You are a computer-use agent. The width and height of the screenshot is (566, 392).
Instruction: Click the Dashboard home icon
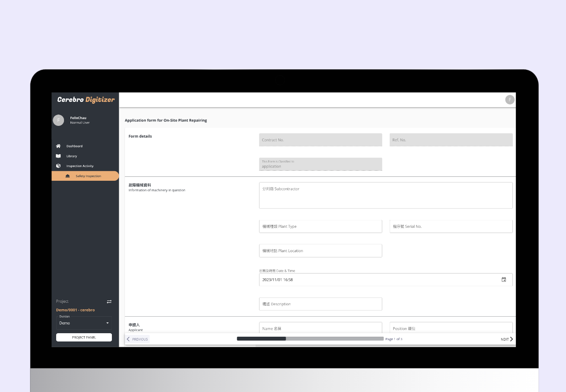coord(58,146)
